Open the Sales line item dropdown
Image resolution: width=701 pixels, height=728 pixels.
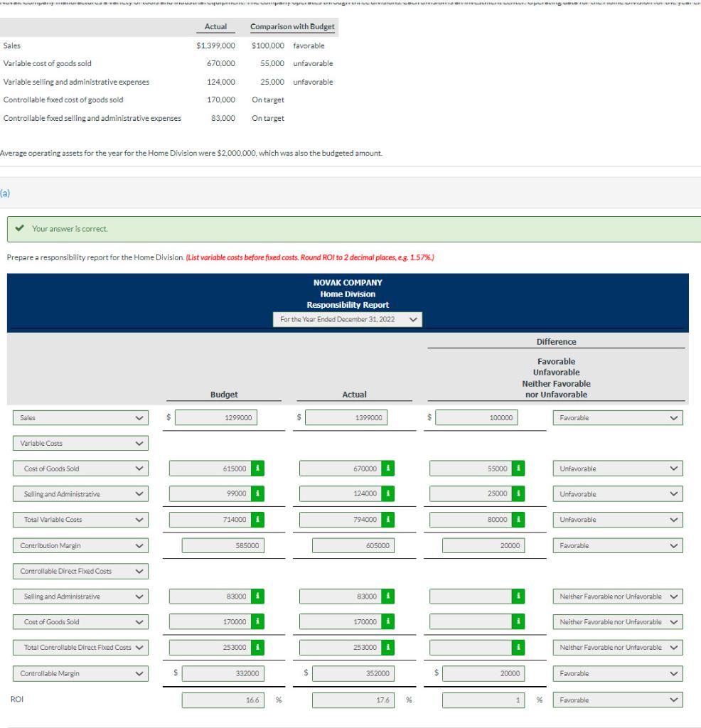point(81,418)
